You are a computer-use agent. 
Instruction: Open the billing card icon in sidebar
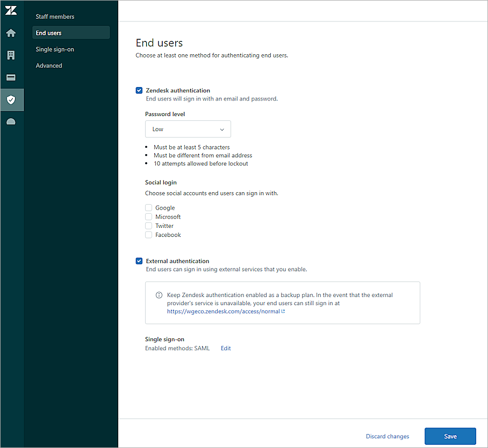(11, 77)
